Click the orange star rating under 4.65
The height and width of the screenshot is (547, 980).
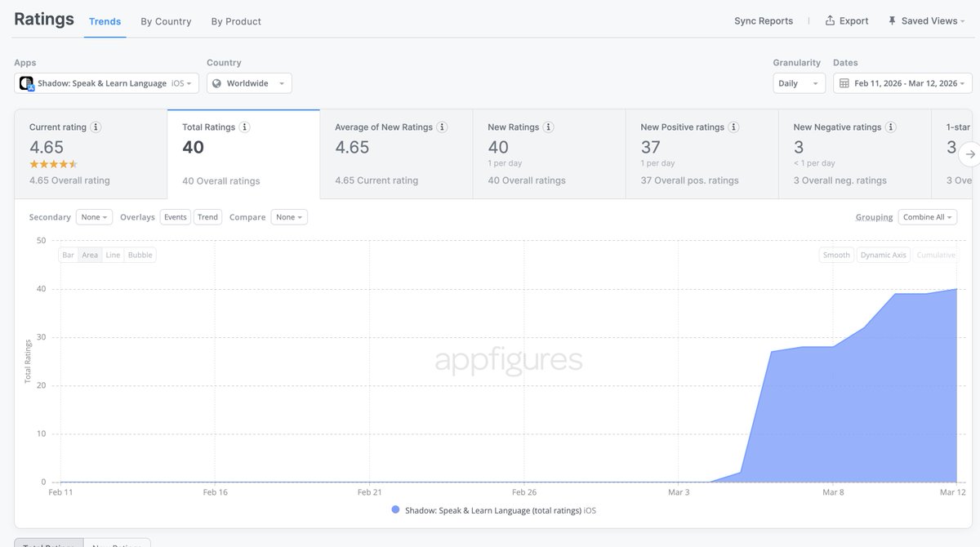pos(54,164)
